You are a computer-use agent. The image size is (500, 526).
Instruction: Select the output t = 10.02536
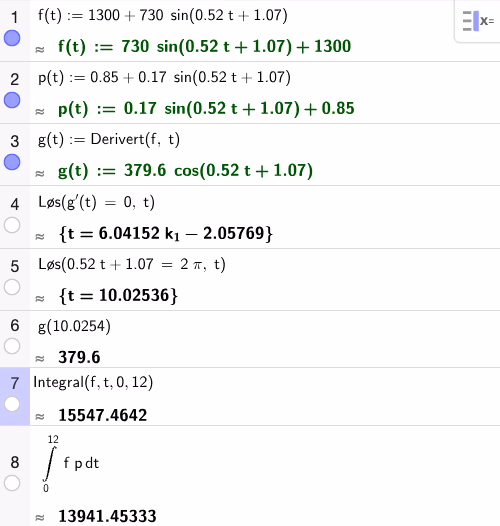pos(118,296)
